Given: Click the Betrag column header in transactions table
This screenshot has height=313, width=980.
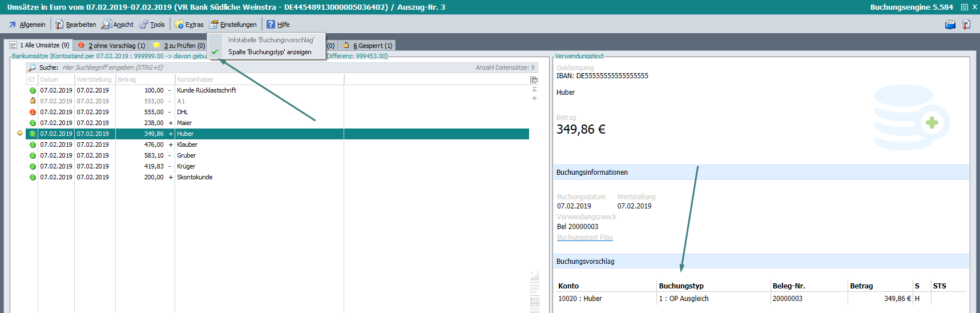Looking at the screenshot, I should point(144,79).
